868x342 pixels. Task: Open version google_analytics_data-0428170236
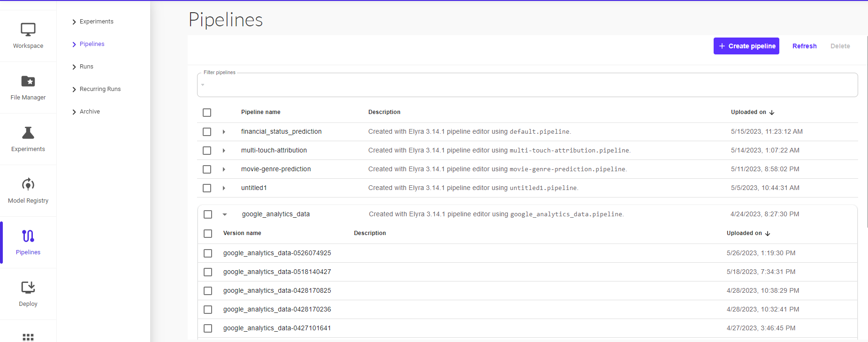pos(277,309)
